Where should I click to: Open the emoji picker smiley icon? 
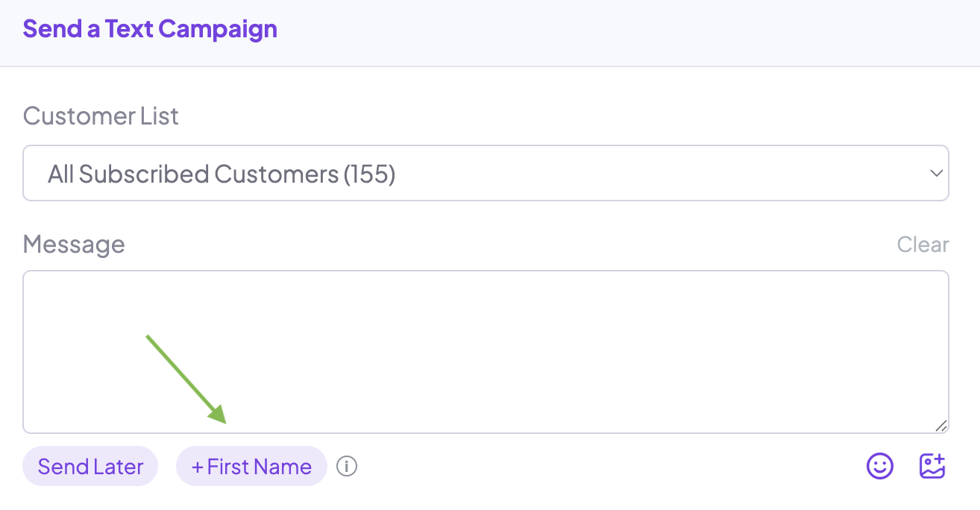(x=880, y=467)
